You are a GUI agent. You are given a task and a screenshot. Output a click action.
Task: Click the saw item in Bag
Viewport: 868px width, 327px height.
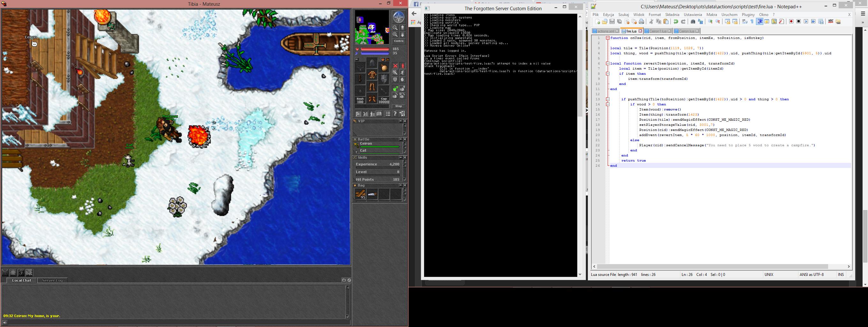click(372, 194)
